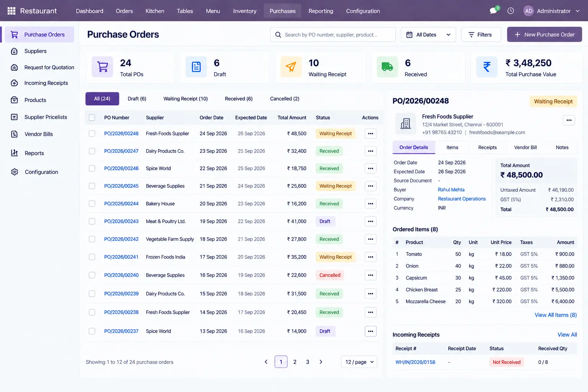
Task: Open the Rahul Mehta buyer link
Action: coord(451,189)
